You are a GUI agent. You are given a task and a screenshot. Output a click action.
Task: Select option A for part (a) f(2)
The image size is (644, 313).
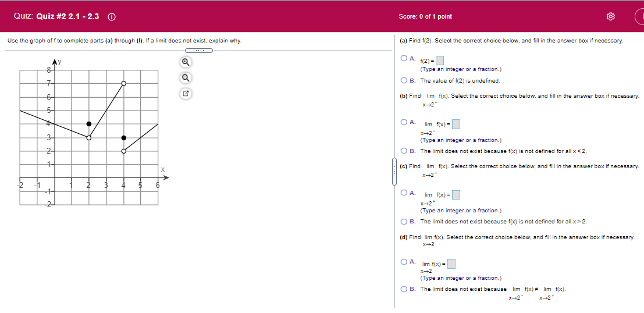pos(404,59)
